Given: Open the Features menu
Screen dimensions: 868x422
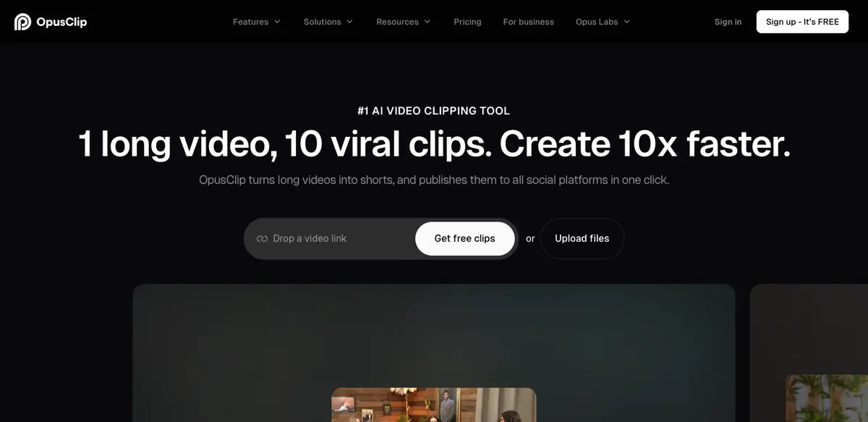Looking at the screenshot, I should click(x=257, y=22).
